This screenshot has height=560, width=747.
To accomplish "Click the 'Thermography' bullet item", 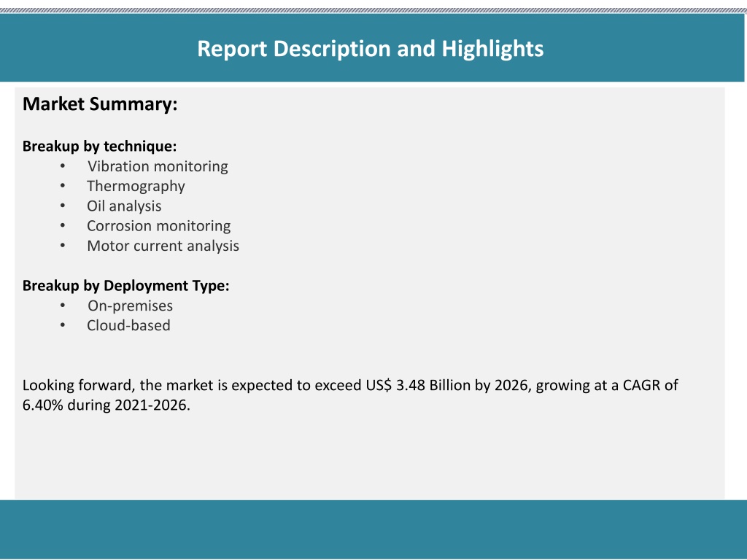I will (x=136, y=186).
